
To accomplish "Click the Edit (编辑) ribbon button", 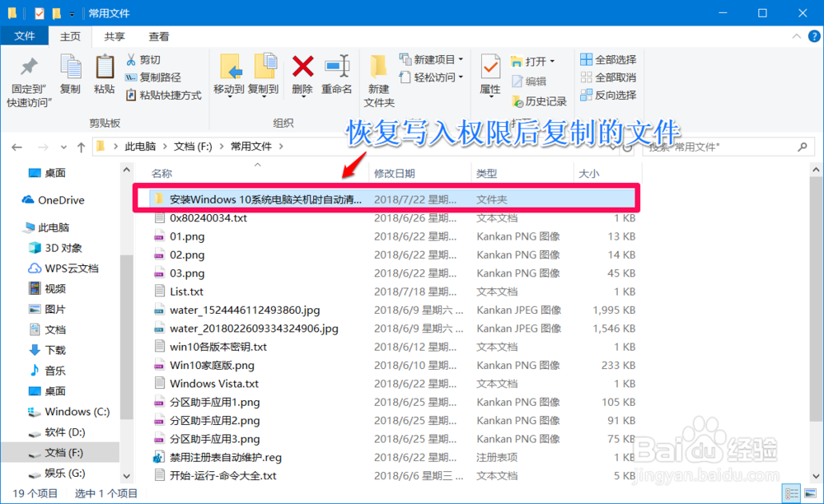I will [x=529, y=82].
